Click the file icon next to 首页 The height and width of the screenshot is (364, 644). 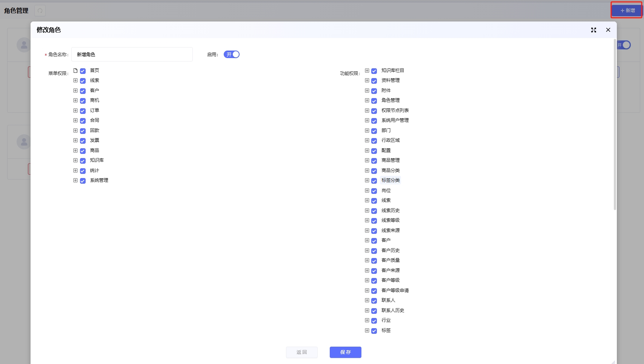tap(75, 71)
